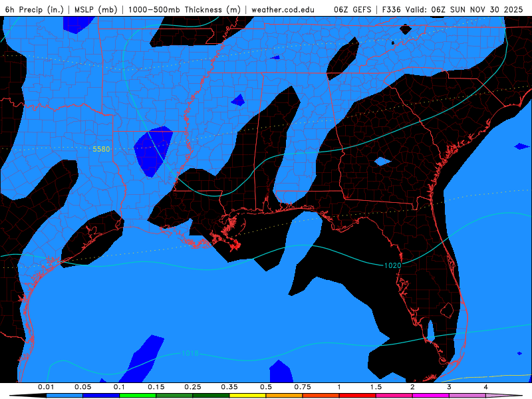The width and height of the screenshot is (532, 399).
Task: Click the 1020 pressure contour label
Action: click(392, 265)
